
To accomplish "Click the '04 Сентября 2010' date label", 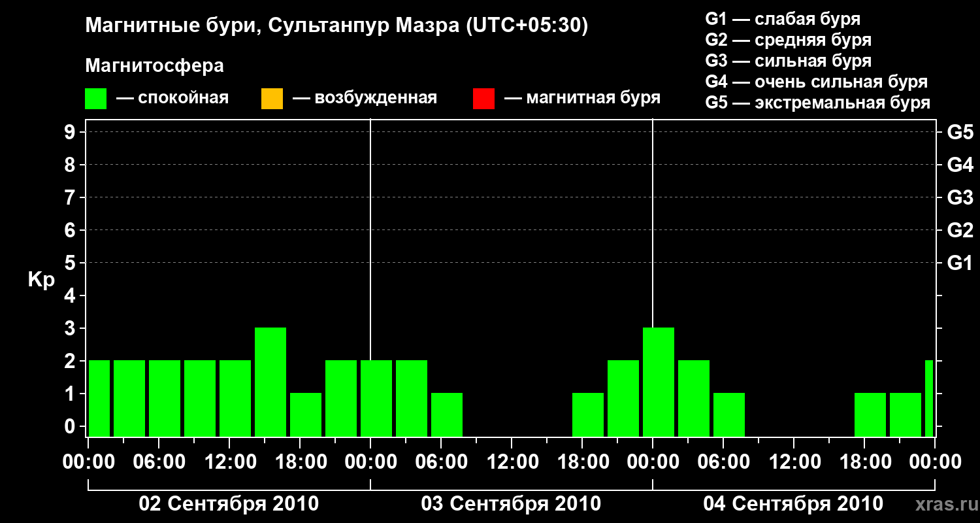I will click(793, 504).
